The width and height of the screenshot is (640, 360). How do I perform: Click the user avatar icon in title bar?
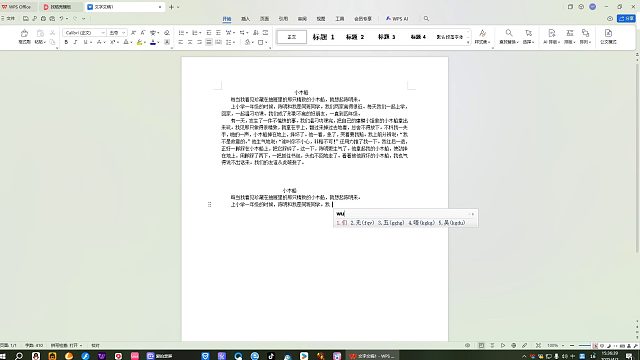pyautogui.click(x=593, y=7)
